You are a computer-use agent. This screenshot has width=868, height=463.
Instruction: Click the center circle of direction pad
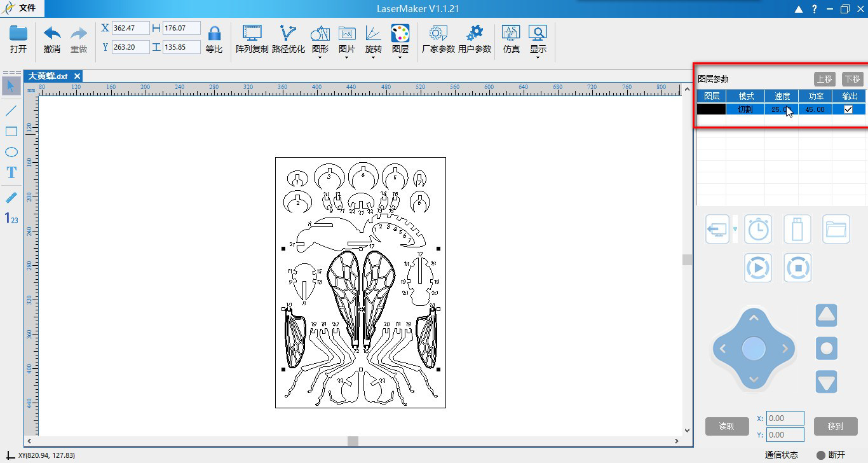(754, 349)
